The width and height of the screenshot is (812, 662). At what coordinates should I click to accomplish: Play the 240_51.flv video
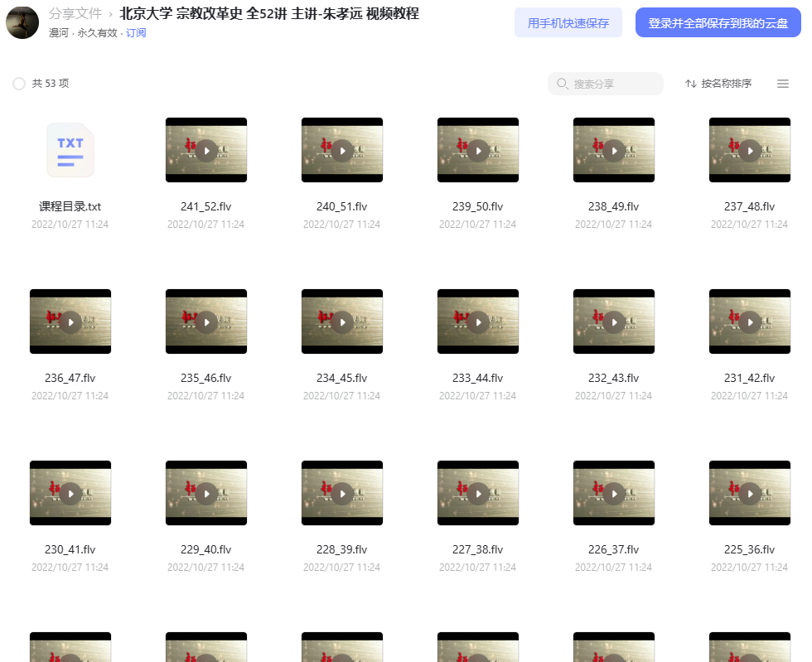pyautogui.click(x=342, y=150)
